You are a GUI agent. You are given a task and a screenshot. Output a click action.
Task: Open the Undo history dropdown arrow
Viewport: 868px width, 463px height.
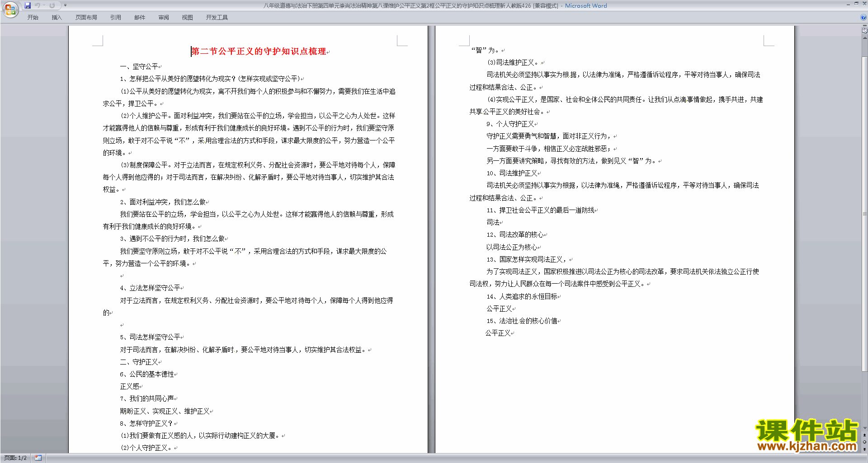click(x=44, y=5)
